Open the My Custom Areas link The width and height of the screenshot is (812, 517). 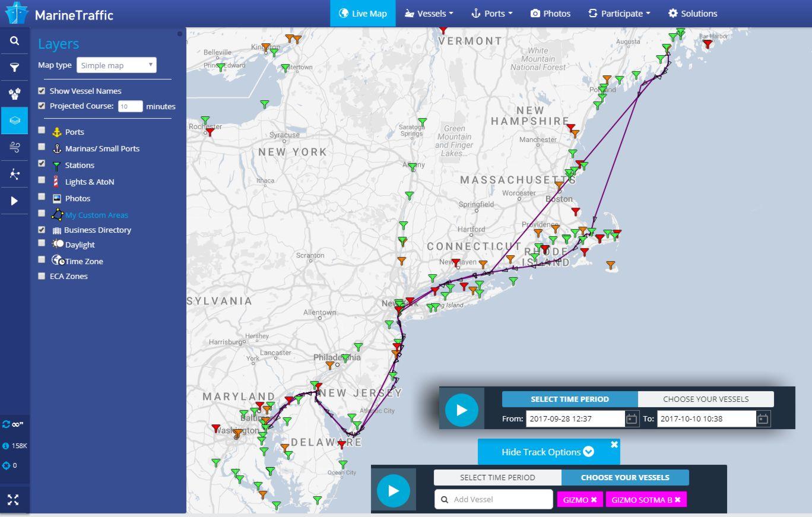click(x=97, y=215)
